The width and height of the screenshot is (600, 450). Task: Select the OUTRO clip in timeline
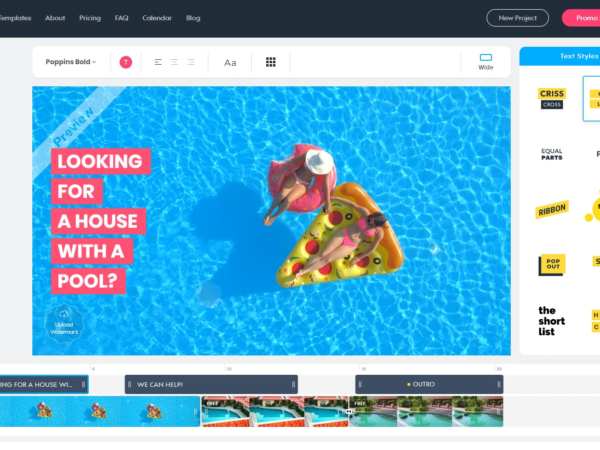pyautogui.click(x=430, y=384)
